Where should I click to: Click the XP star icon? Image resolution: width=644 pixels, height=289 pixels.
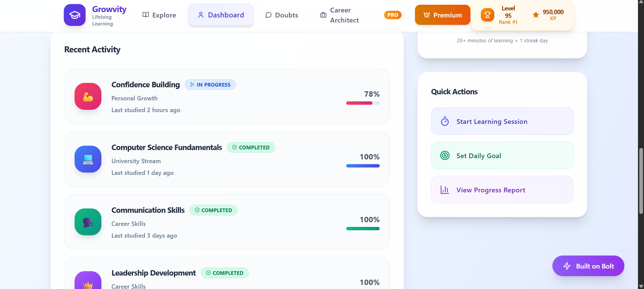536,14
